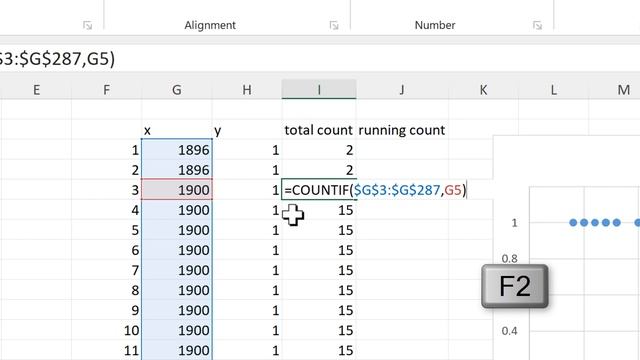Select the total count value 2 beside index 1

click(319, 150)
